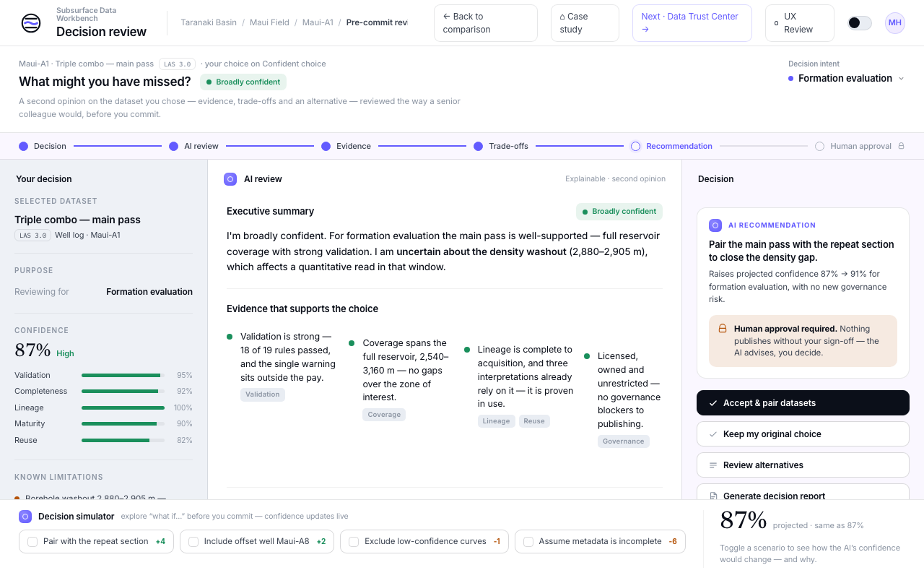Image resolution: width=924 pixels, height=578 pixels.
Task: Click the AI review panel icon
Action: (230, 179)
